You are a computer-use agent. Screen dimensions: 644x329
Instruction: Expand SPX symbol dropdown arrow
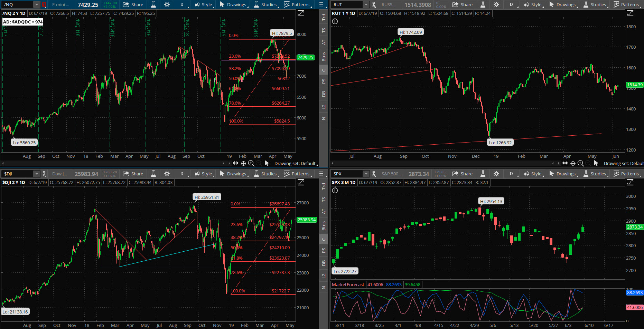366,174
